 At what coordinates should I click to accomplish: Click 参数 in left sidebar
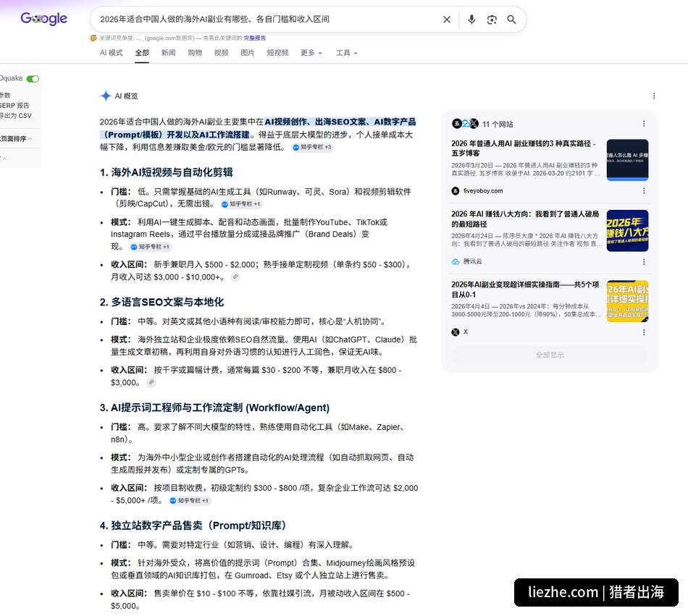5,95
